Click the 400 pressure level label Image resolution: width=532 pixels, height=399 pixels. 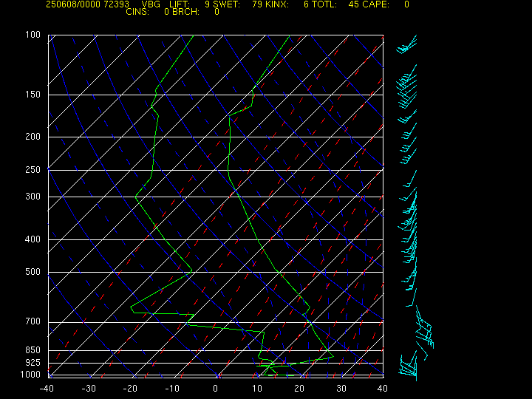(33, 239)
